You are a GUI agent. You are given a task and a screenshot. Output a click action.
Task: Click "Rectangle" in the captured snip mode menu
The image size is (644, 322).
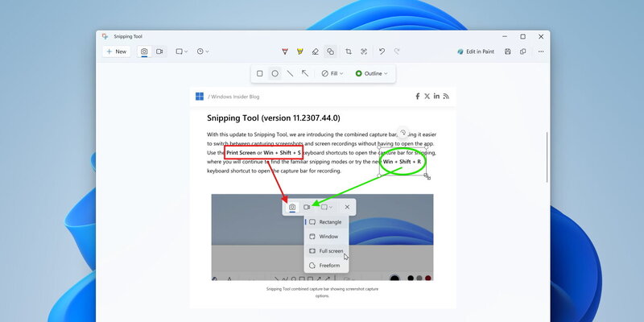click(327, 222)
